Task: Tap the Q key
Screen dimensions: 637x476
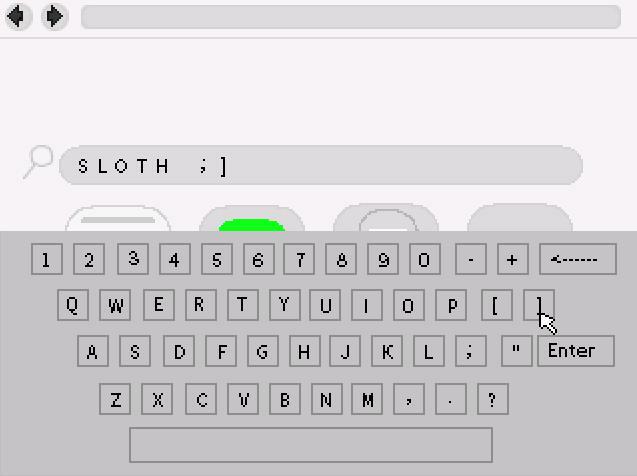Action: tap(73, 305)
